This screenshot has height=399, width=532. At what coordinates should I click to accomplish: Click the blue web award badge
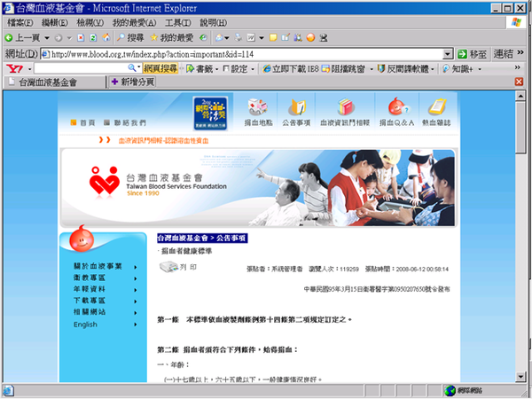point(210,113)
